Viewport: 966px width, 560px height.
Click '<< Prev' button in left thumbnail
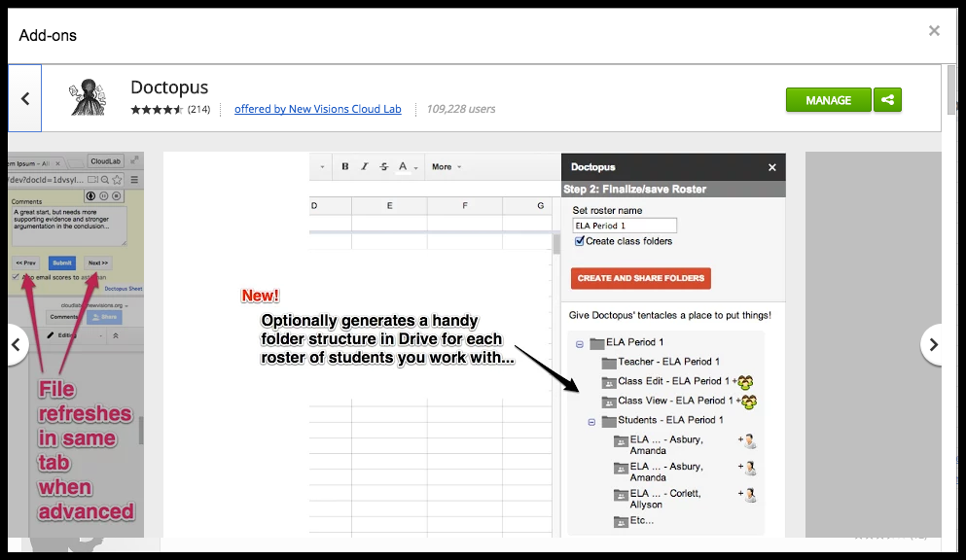click(26, 262)
